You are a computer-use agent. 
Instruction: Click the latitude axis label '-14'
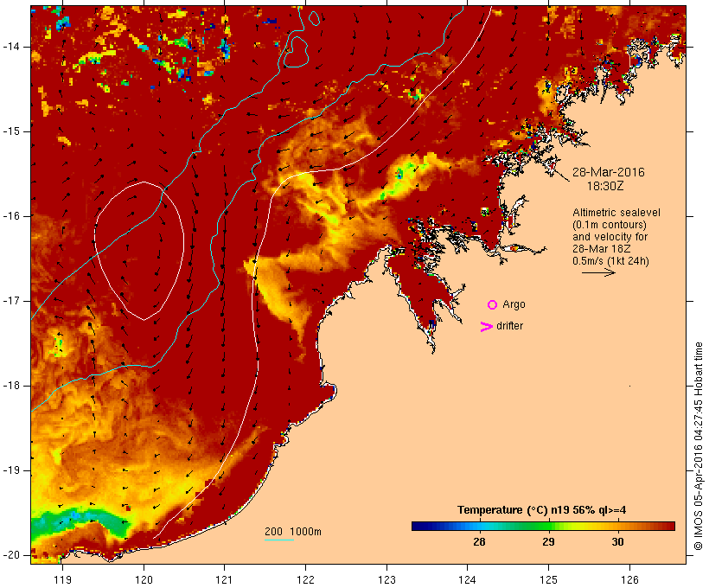pos(10,47)
